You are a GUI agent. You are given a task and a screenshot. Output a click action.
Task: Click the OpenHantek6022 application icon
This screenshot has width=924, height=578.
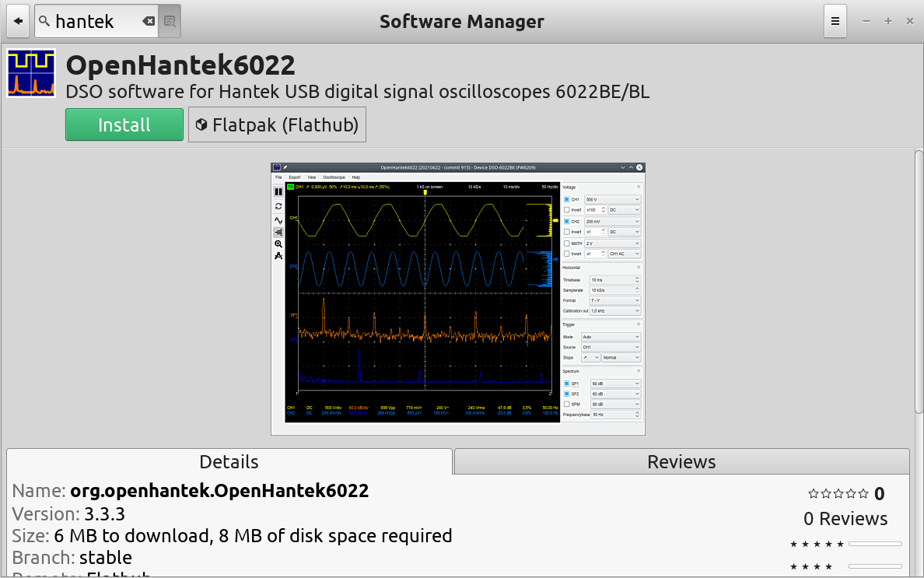tap(31, 73)
